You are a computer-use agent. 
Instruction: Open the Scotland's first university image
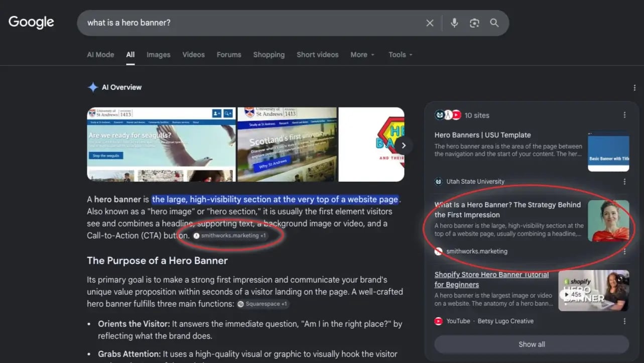click(x=287, y=144)
